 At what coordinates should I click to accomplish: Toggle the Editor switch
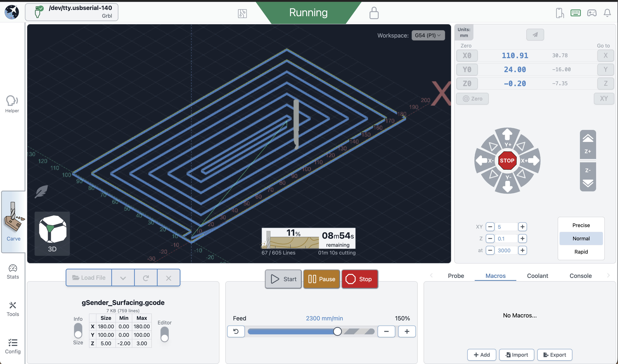click(165, 334)
